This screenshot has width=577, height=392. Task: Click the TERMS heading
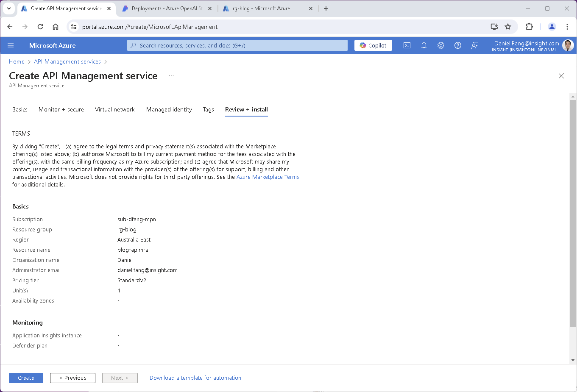[x=21, y=133]
